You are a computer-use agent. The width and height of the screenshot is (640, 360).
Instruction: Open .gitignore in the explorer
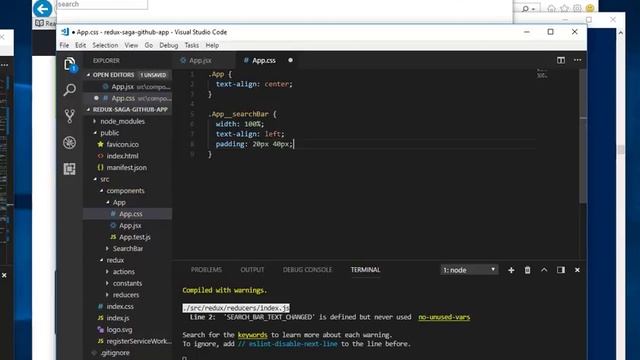pyautogui.click(x=115, y=353)
